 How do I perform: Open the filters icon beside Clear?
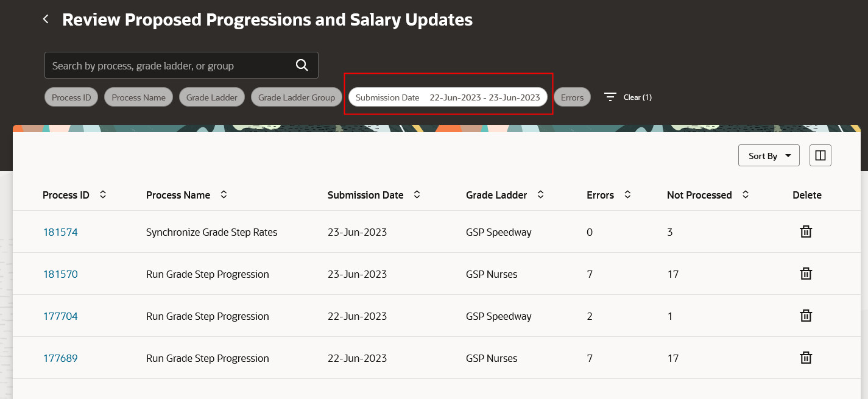pyautogui.click(x=610, y=97)
